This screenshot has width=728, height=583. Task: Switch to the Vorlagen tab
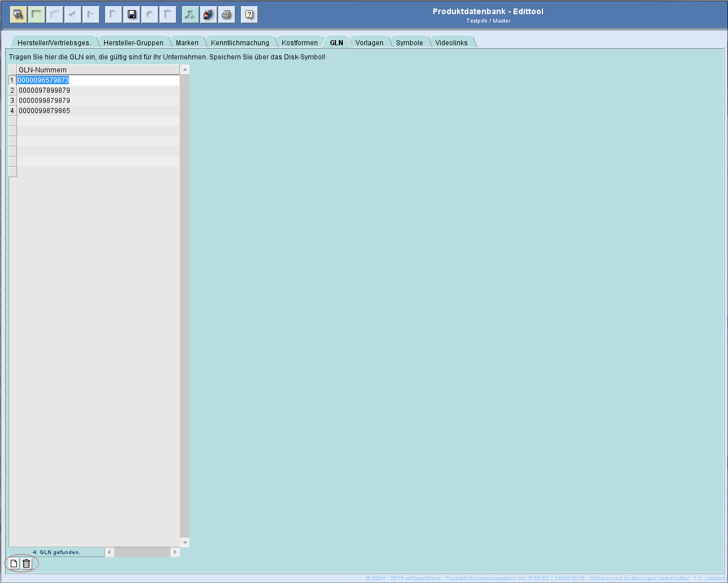369,42
